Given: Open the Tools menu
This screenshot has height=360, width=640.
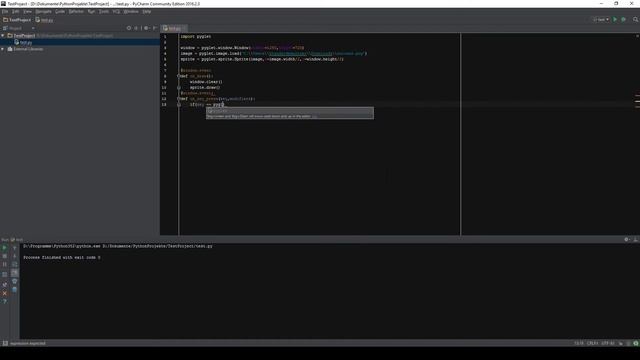Looking at the screenshot, I should pyautogui.click(x=104, y=11).
